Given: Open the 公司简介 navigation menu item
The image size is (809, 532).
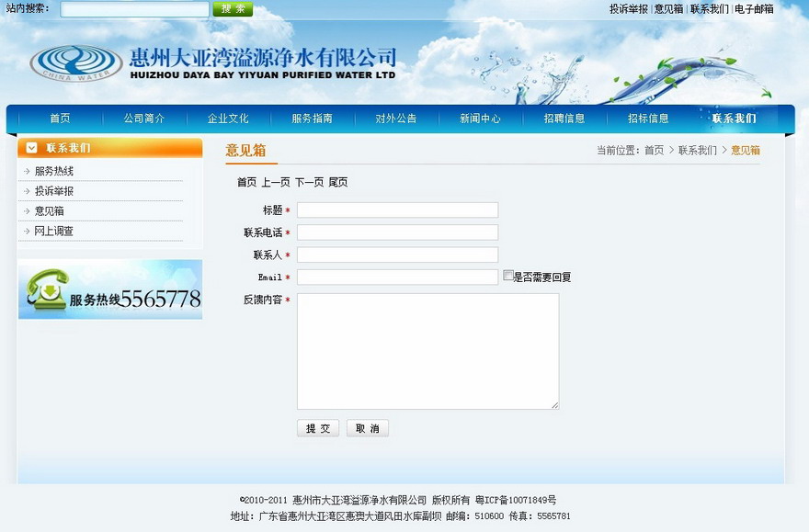Looking at the screenshot, I should [x=144, y=119].
